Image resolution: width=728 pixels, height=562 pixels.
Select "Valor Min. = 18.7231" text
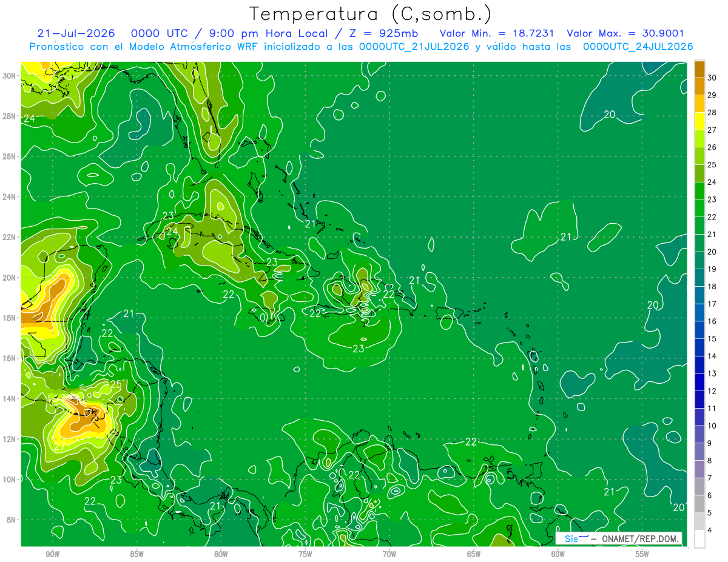(x=497, y=33)
